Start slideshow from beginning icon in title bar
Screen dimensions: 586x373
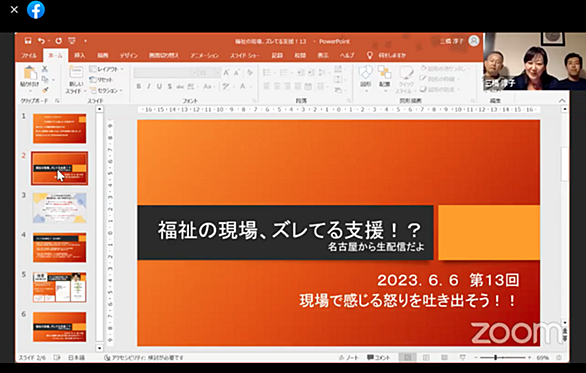(x=72, y=41)
